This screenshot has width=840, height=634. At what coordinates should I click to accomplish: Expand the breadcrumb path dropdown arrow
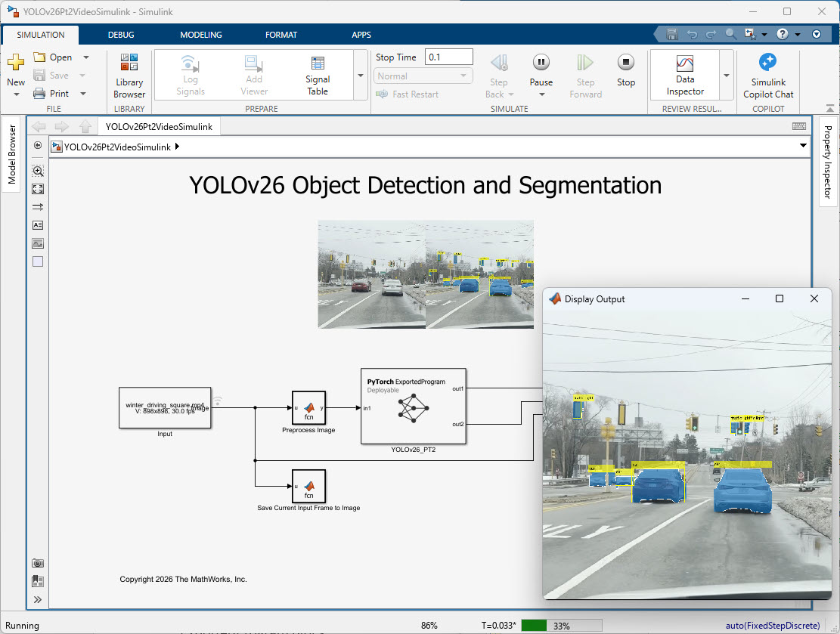coord(803,146)
